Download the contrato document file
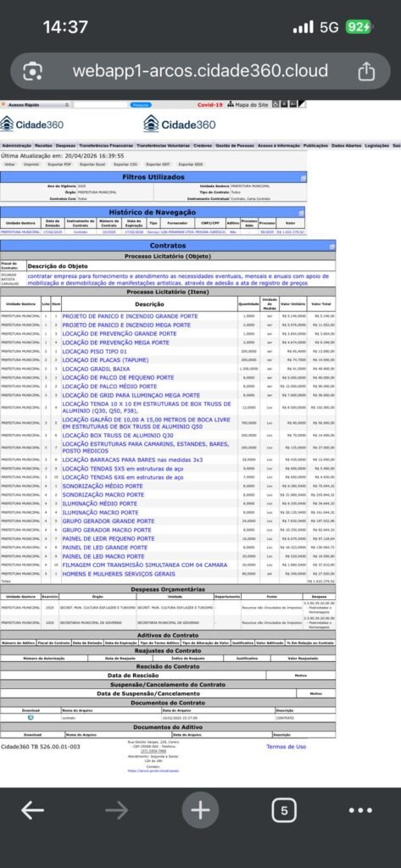The height and width of the screenshot is (868, 401). (x=31, y=717)
